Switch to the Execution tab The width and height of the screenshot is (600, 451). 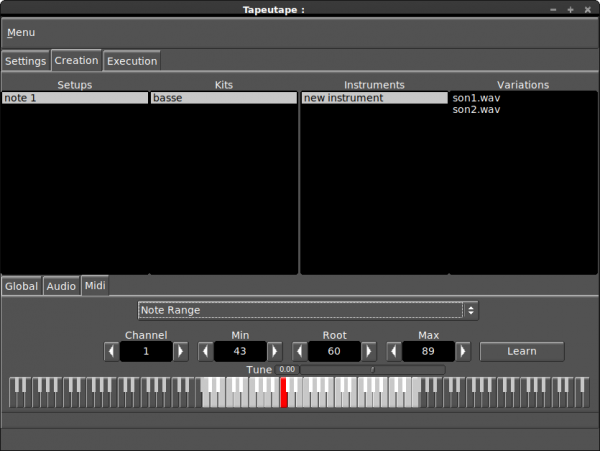pyautogui.click(x=132, y=61)
